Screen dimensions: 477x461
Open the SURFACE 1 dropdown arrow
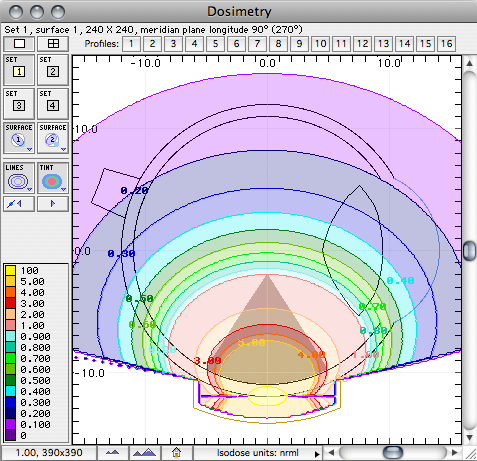coord(29,149)
